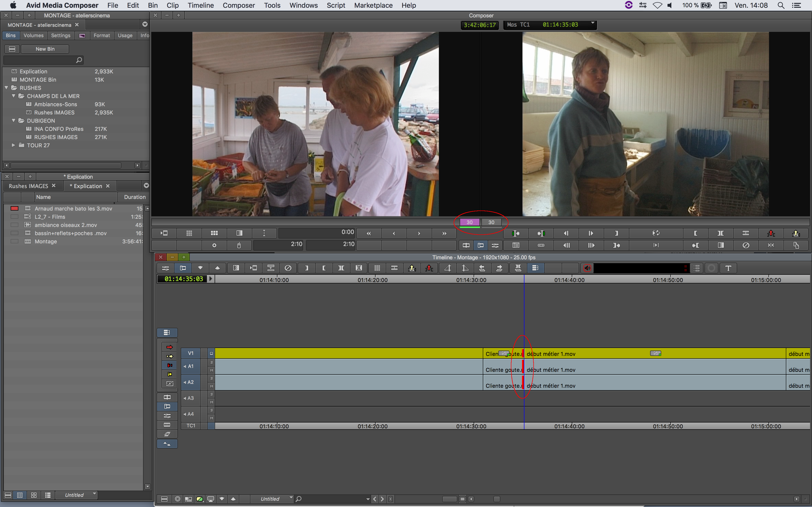Click the Mute audio speaker icon in the timeline toolbar
The image size is (812, 507).
coord(587,268)
